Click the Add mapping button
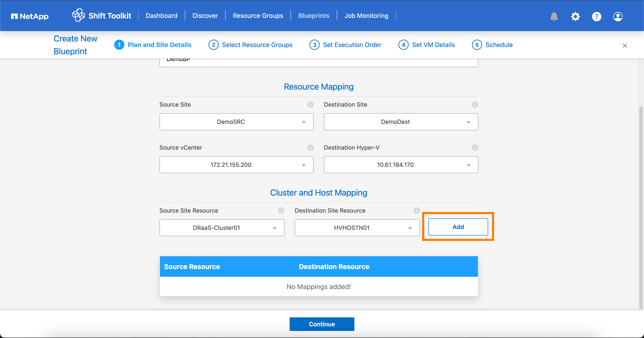The width and height of the screenshot is (644, 338). [x=458, y=227]
